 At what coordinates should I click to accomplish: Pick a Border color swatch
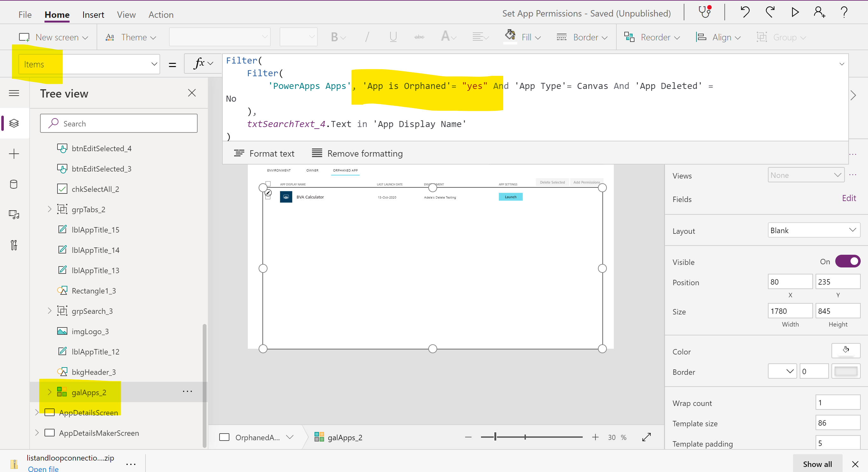(x=846, y=371)
